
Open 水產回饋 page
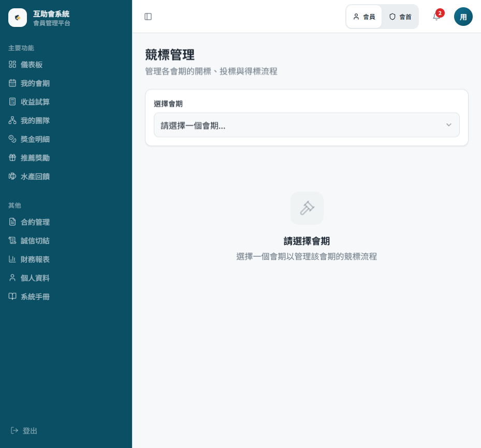tap(66, 176)
